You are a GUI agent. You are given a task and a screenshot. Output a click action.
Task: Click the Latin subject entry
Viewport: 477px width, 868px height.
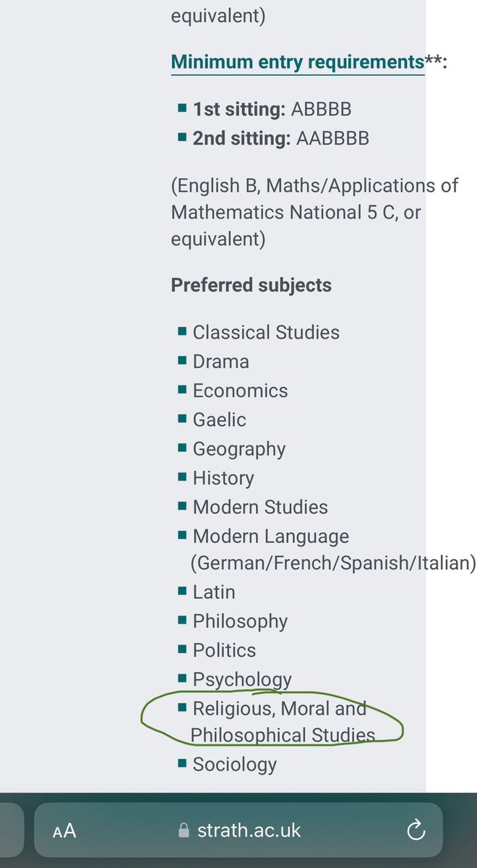[x=213, y=592]
